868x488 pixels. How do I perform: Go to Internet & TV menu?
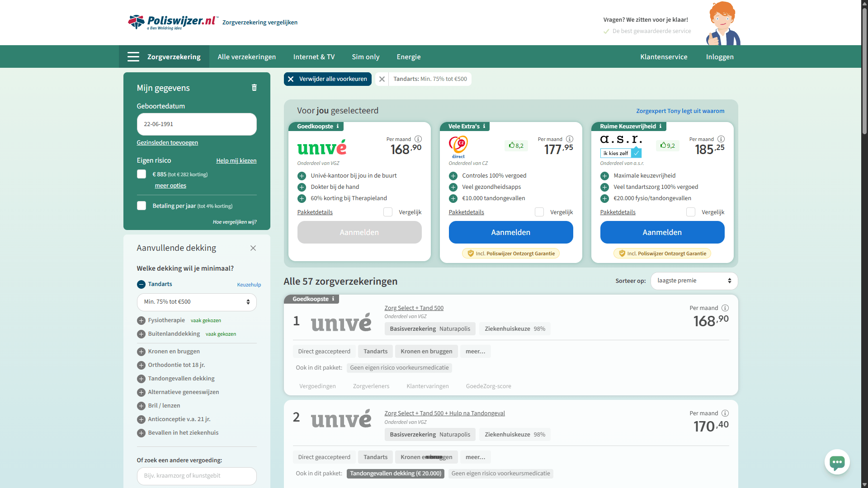(x=314, y=57)
